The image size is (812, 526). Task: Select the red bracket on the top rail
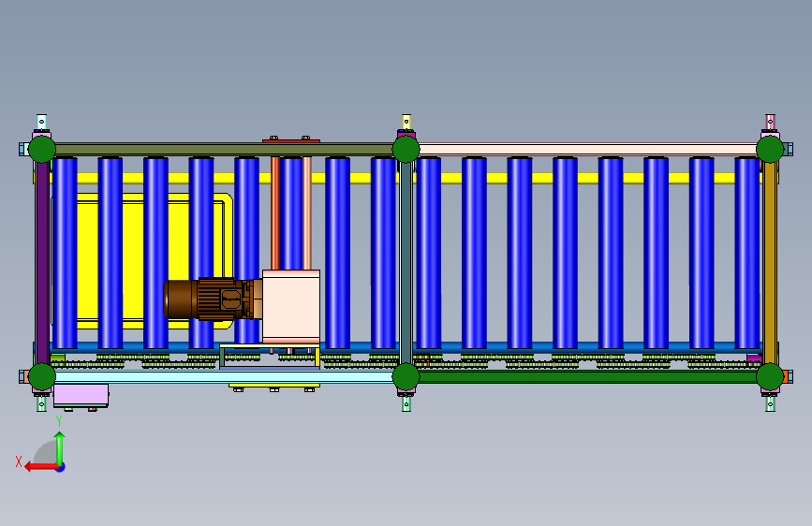pos(291,140)
